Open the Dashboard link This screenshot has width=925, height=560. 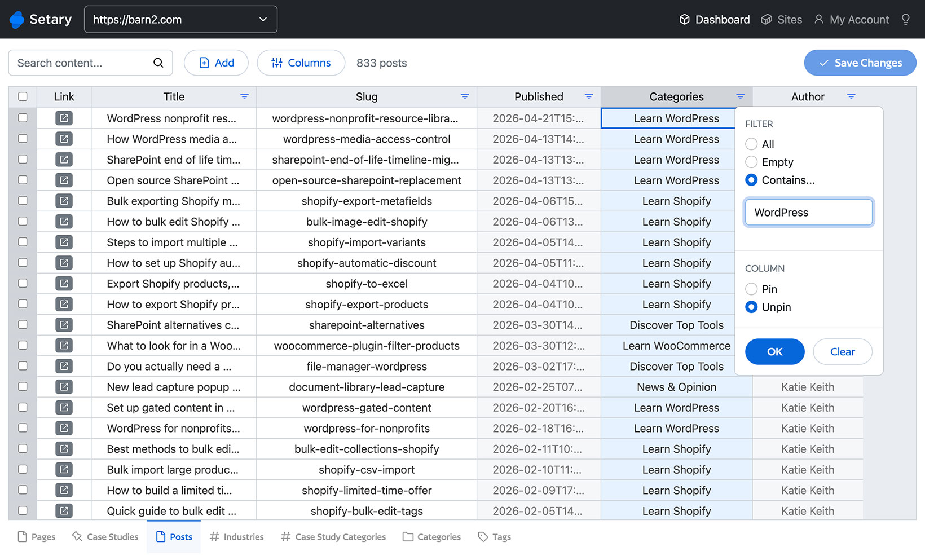[714, 20]
